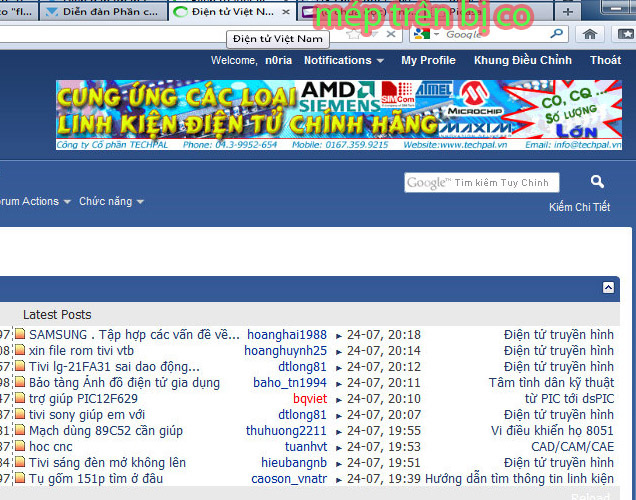
Task: Open thread Bảo tàng Ảnh đồ điện tử gia dụng
Action: point(124,382)
